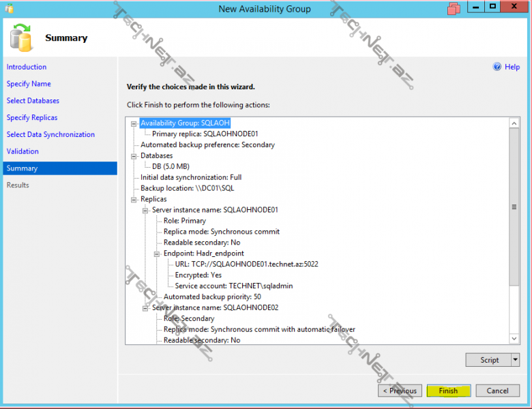The height and width of the screenshot is (409, 532).
Task: Cancel the New Availability Group wizard
Action: pyautogui.click(x=497, y=391)
